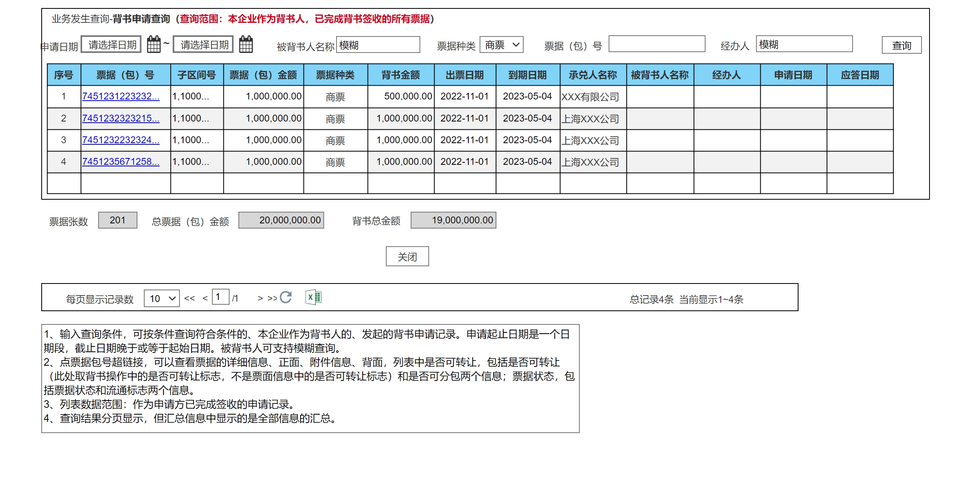Click the 背书金额 column header
Viewport: 980px width, 486px height.
[401, 75]
